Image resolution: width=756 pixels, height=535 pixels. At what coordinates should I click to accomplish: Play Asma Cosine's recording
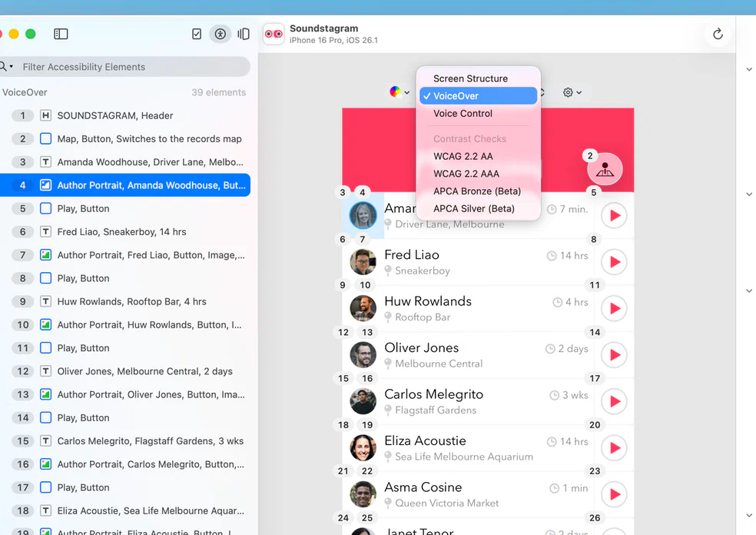tap(615, 494)
